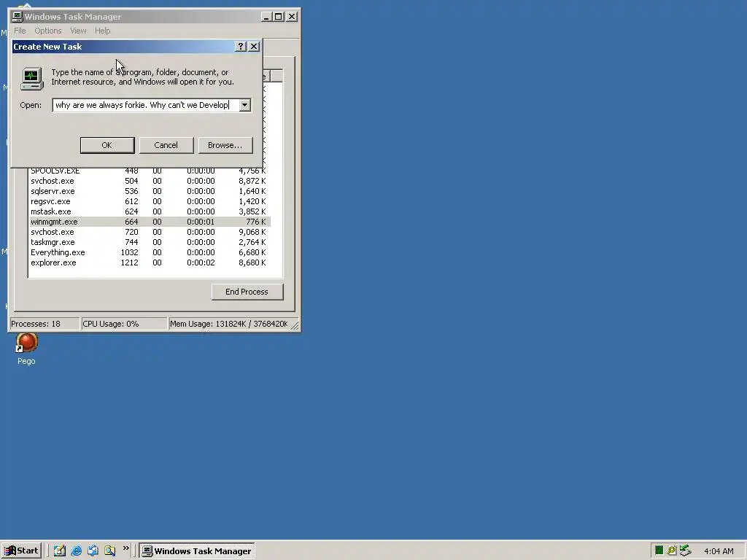
Task: Launch Internet Explorer from Quick Launch
Action: [76, 551]
